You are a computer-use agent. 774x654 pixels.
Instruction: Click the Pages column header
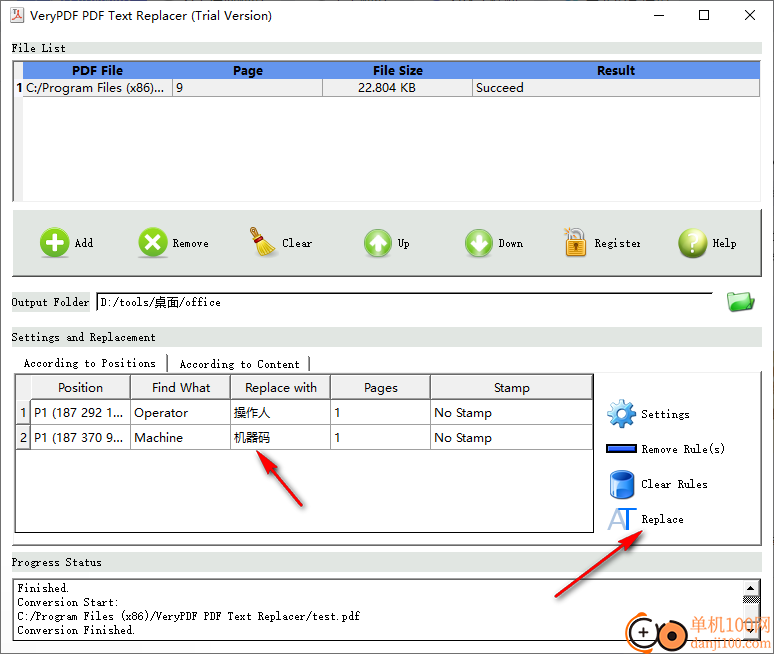pos(381,387)
